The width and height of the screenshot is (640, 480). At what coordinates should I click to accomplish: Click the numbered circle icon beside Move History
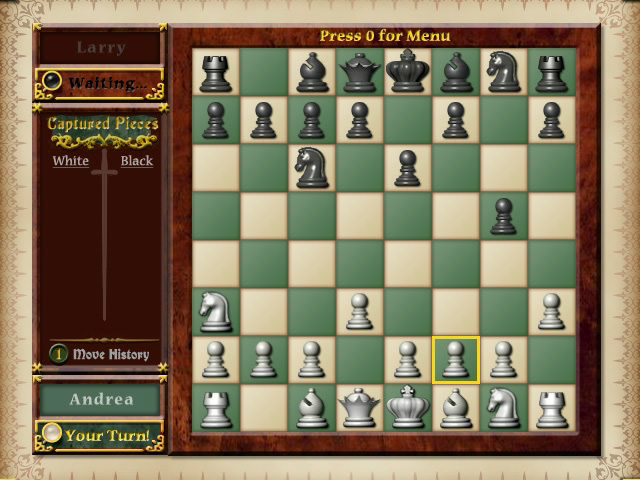click(59, 354)
